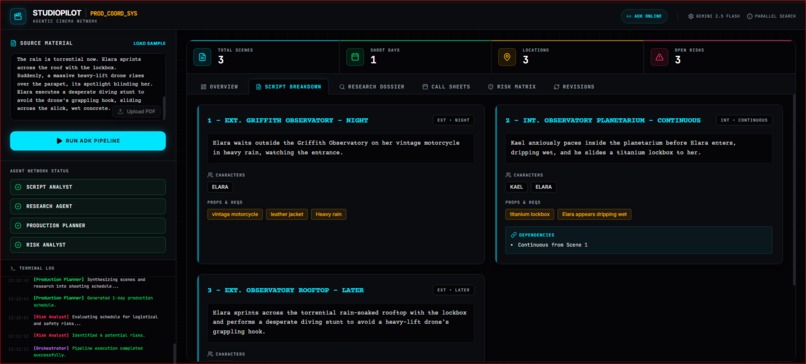Click the ELARA character tag in scene 2
Viewport: 806px width, 364px height.
click(544, 187)
